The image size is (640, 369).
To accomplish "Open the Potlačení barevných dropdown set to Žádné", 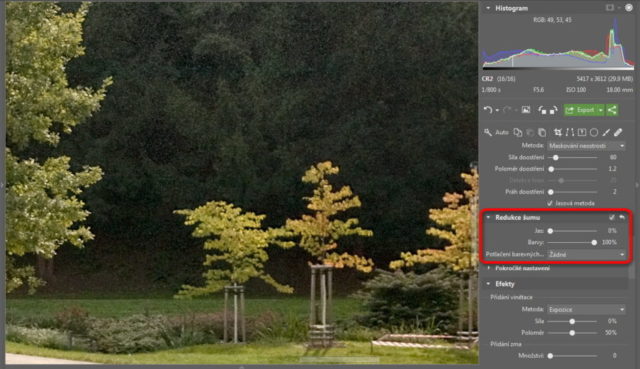I will 586,254.
